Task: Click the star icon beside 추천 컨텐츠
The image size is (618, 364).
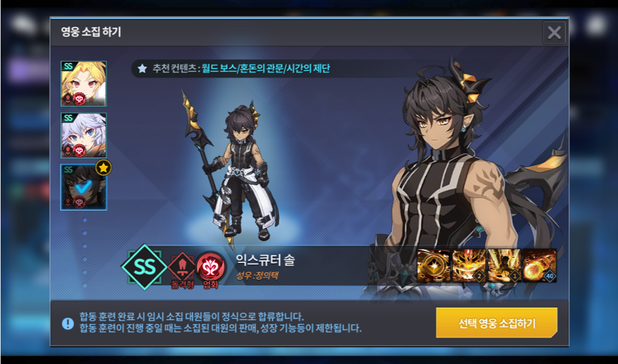Action: click(142, 69)
